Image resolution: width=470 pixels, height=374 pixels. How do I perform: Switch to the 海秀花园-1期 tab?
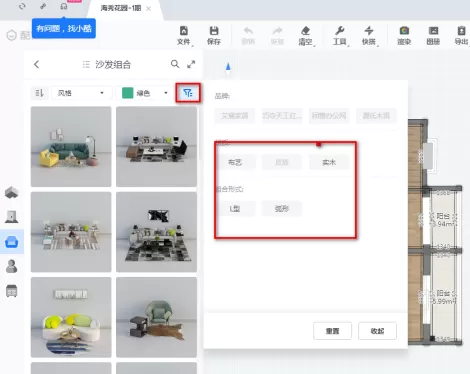click(121, 8)
